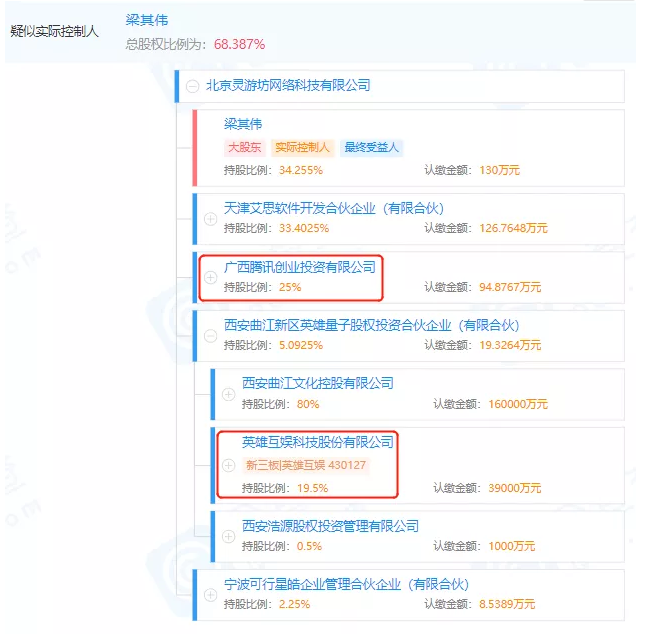The image size is (649, 639).
Task: Expand 西安浩源股权投资管理有限公司 node
Action: [x=228, y=537]
